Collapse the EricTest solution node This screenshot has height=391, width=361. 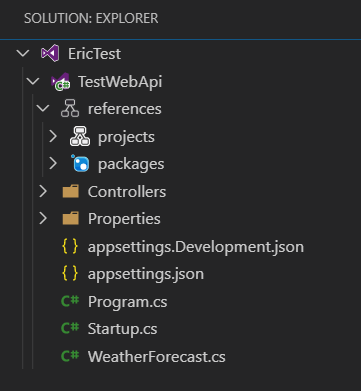point(23,53)
